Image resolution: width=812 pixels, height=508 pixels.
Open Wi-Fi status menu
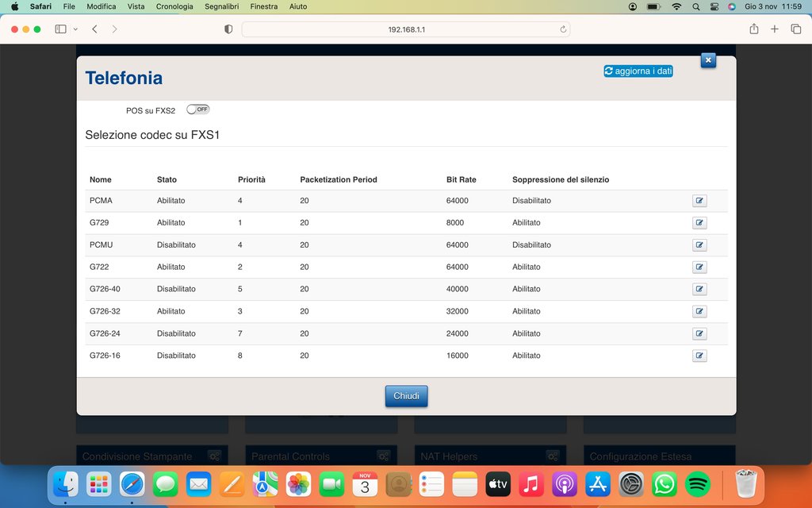tap(676, 6)
